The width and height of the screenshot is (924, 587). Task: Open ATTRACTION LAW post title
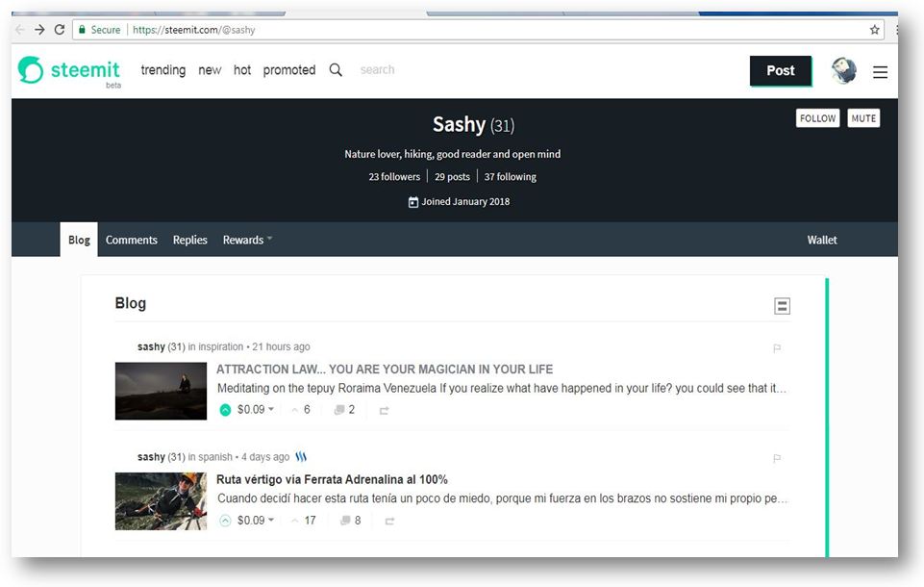click(385, 370)
